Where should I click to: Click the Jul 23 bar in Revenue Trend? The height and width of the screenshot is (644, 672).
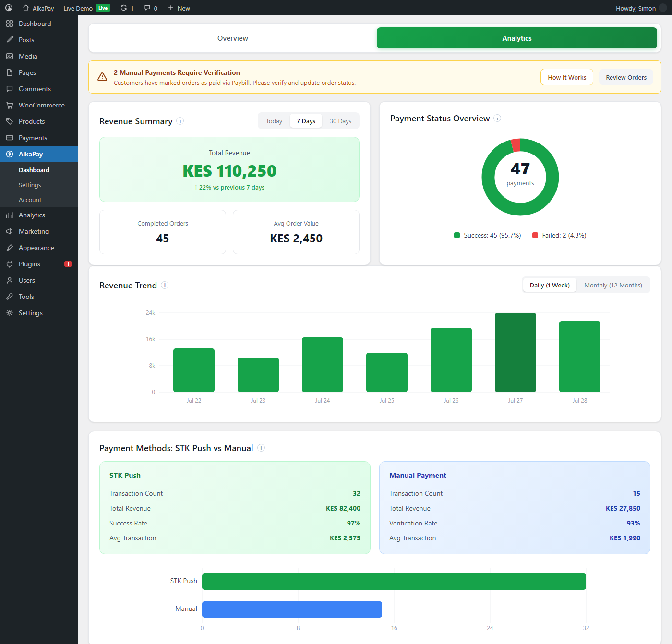pyautogui.click(x=258, y=375)
